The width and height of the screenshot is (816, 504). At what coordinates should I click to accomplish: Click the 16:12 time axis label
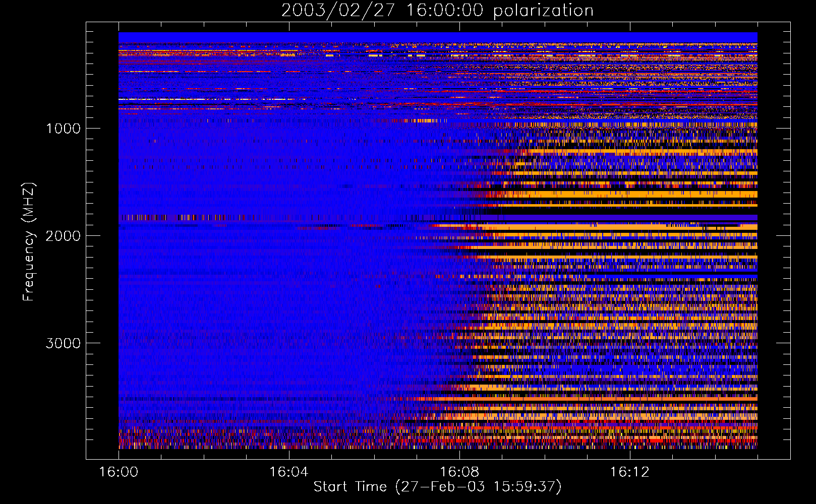[x=629, y=472]
